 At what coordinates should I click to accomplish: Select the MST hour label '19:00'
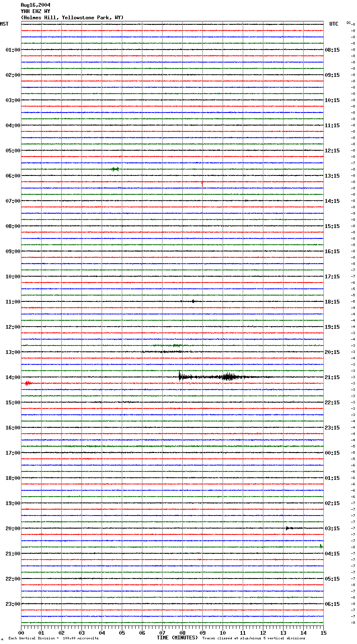(13, 503)
